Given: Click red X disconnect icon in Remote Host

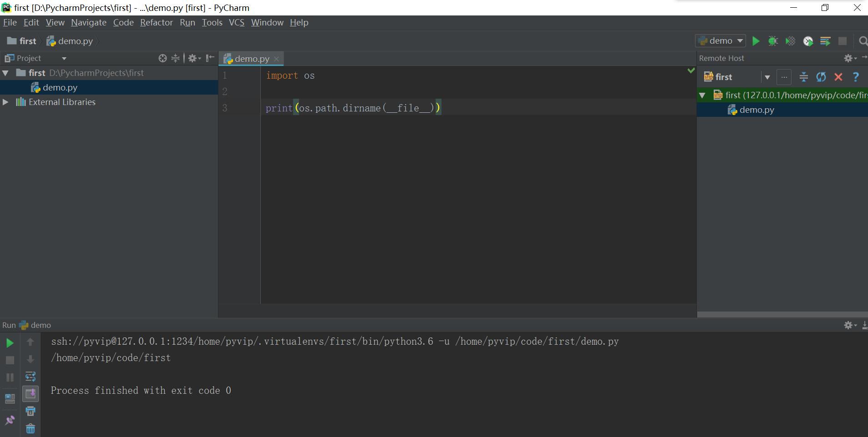Looking at the screenshot, I should pos(838,77).
